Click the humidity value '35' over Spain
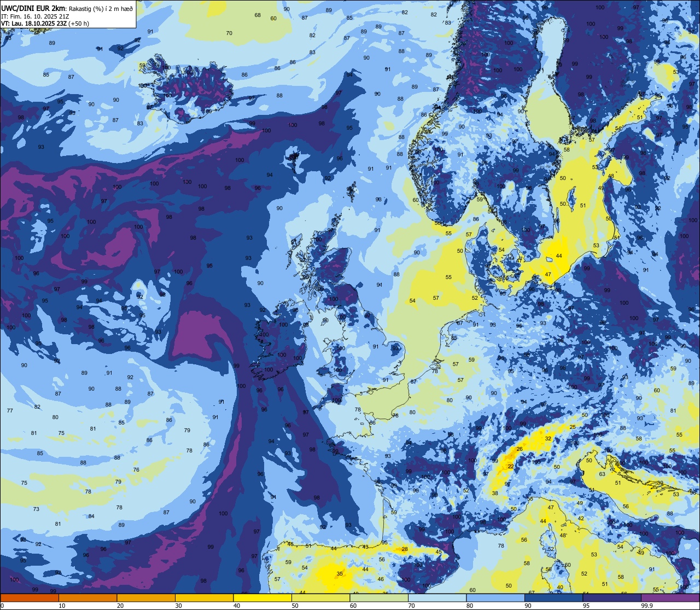 pyautogui.click(x=340, y=573)
